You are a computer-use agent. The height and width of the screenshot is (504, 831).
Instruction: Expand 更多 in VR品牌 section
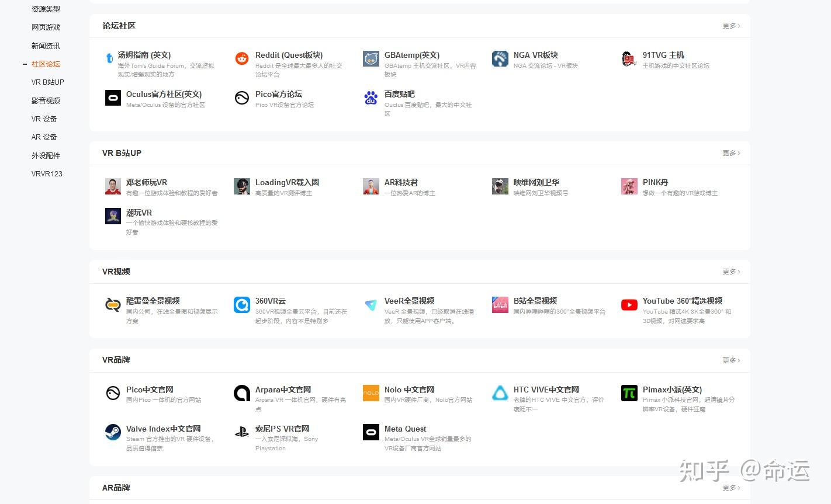(x=731, y=360)
